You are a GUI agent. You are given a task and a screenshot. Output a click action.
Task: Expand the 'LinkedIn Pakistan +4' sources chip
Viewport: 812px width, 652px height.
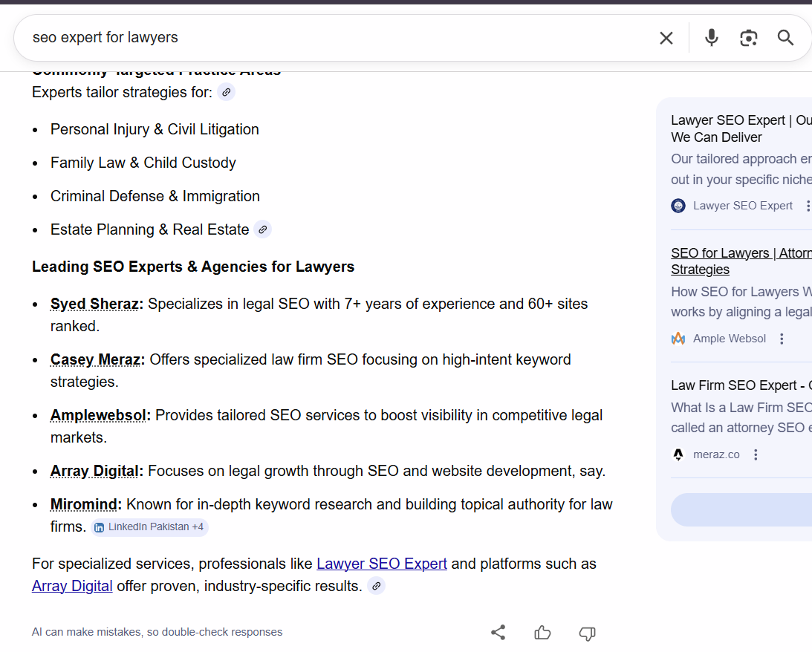149,527
